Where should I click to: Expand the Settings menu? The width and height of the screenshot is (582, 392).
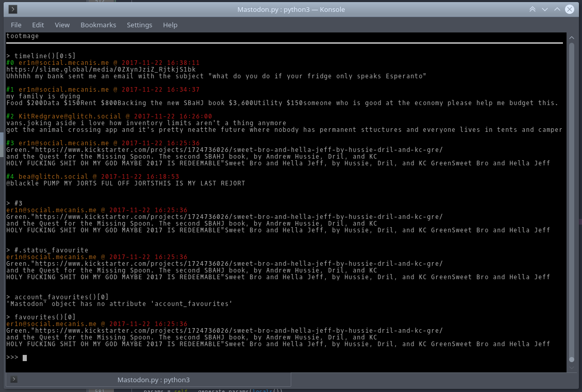click(x=139, y=25)
